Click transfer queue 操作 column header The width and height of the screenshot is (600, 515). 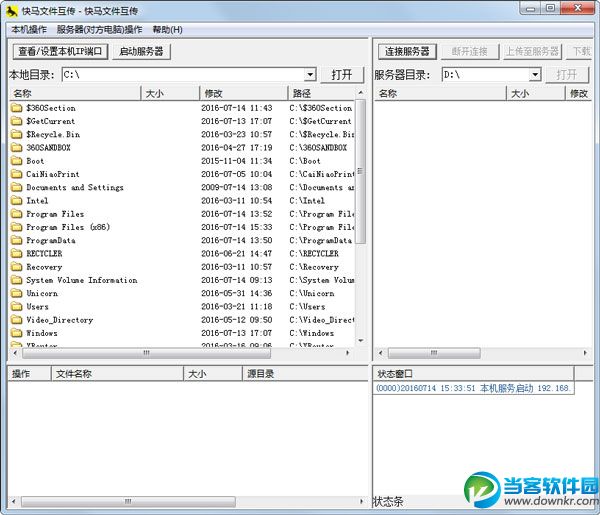tap(29, 374)
